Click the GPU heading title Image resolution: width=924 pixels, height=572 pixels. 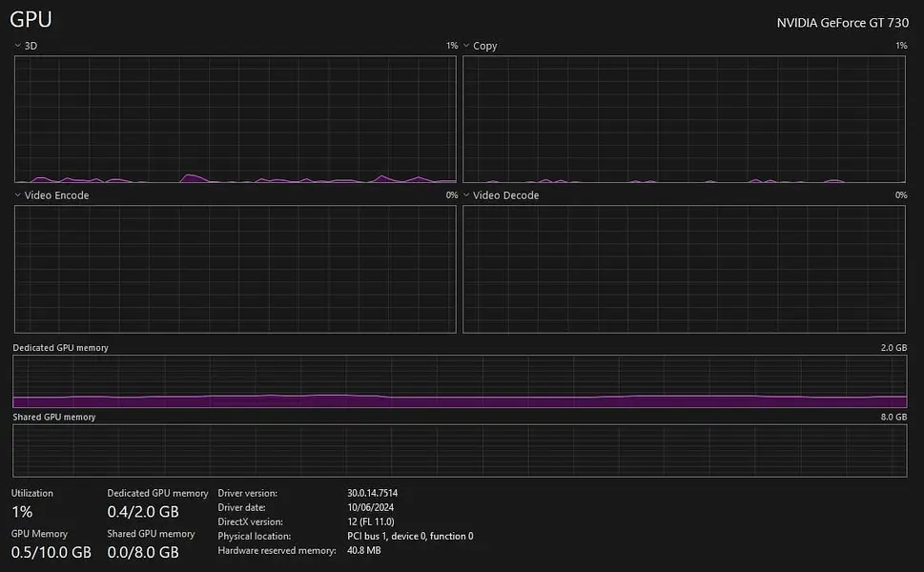pyautogui.click(x=31, y=20)
